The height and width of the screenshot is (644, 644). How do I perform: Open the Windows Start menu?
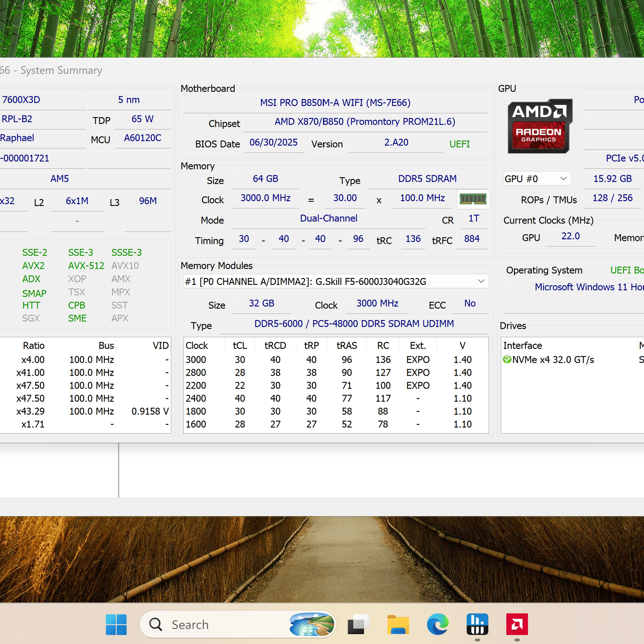[116, 624]
